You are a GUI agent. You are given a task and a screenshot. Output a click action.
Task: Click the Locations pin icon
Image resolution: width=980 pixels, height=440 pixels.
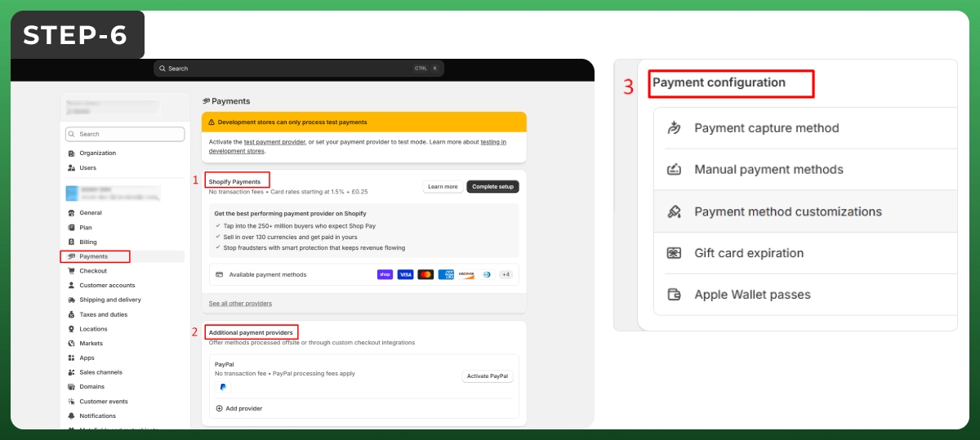(72, 329)
